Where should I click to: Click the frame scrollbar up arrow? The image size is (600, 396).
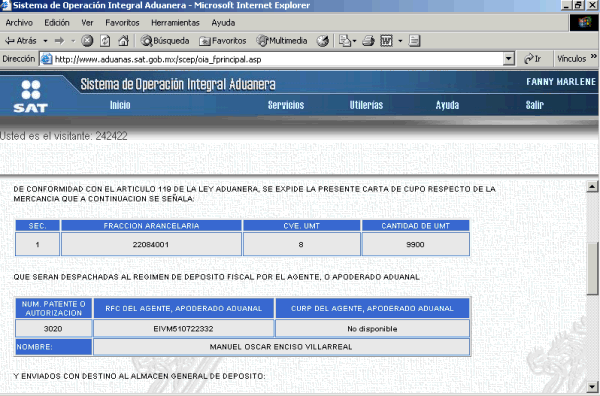click(592, 187)
